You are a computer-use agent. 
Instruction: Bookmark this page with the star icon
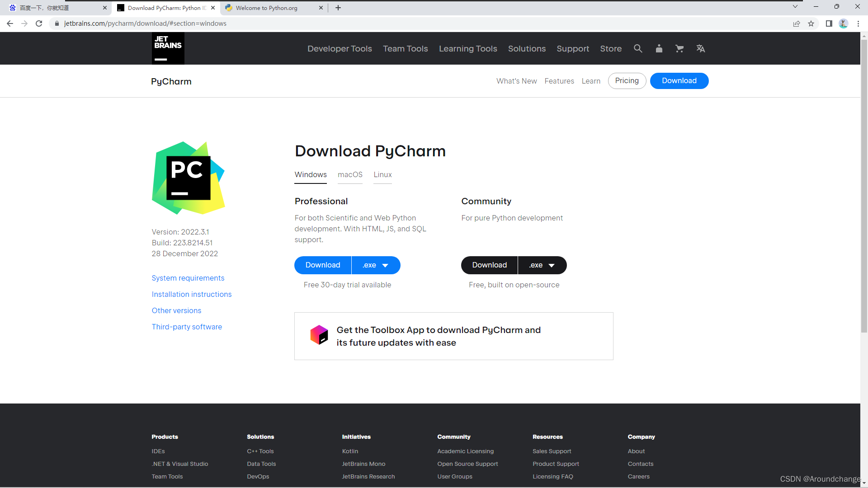point(811,23)
